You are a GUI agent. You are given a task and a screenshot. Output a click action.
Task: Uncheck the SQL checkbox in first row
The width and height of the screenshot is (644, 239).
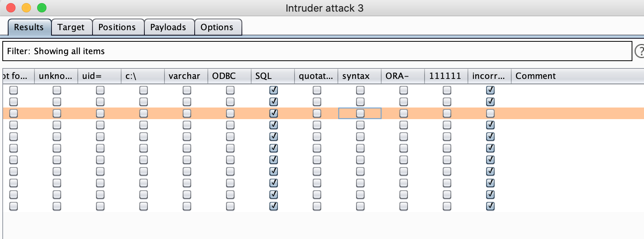274,90
